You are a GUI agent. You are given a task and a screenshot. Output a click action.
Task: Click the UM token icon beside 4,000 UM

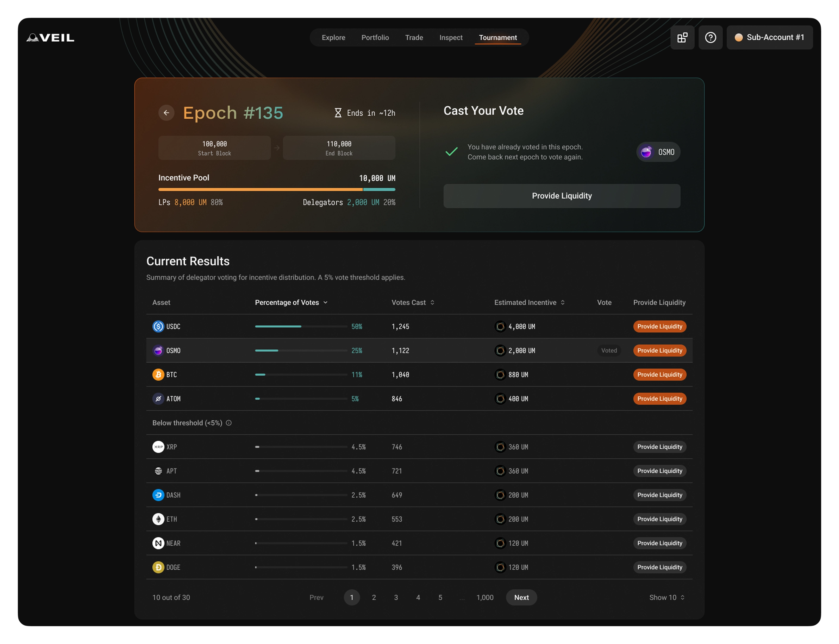point(500,326)
